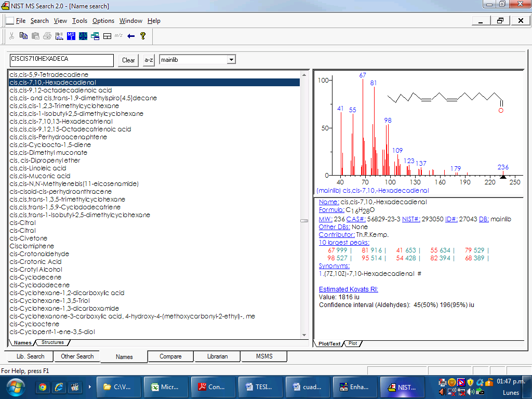
Task: Click the orange round shield tray icon
Action: (451, 382)
